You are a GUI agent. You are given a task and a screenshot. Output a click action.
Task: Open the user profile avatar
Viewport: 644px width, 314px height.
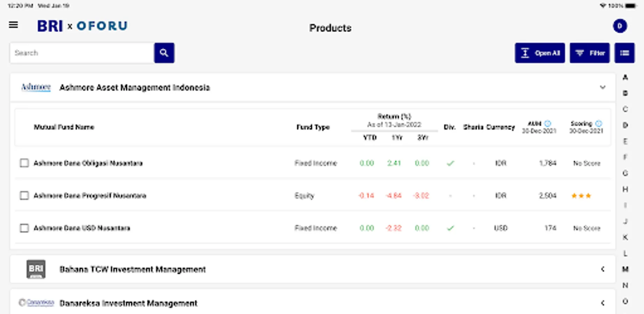click(620, 26)
